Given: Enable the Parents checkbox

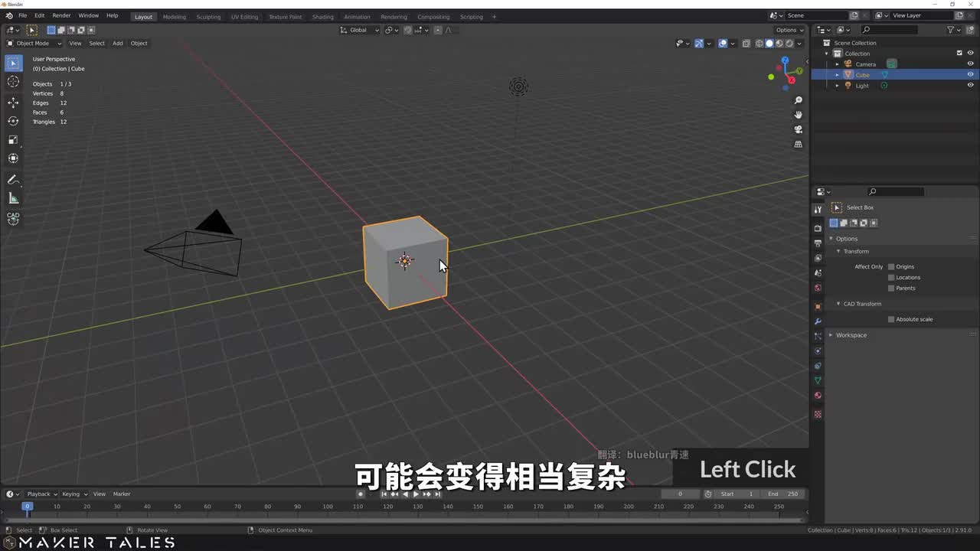Looking at the screenshot, I should pyautogui.click(x=891, y=288).
